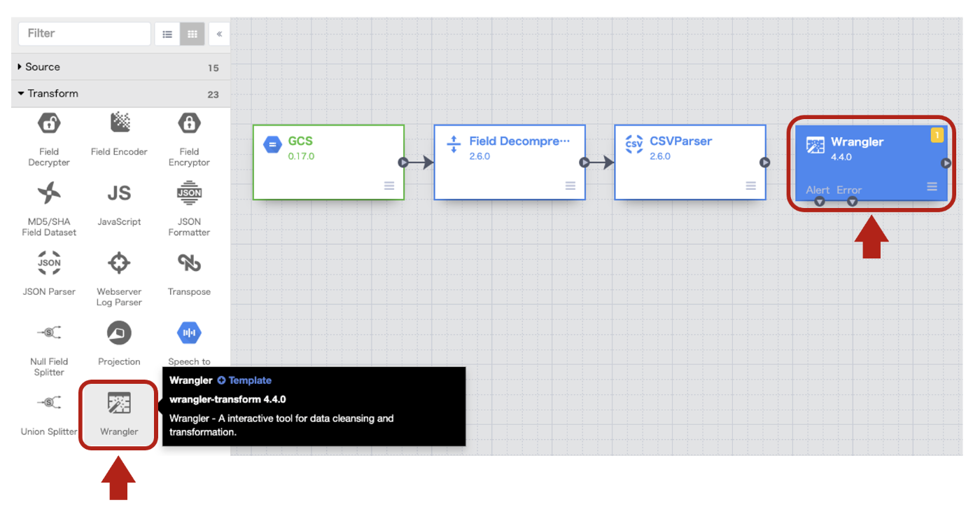The image size is (980, 512).
Task: Click the Field Decompressor node icon
Action: point(454,144)
